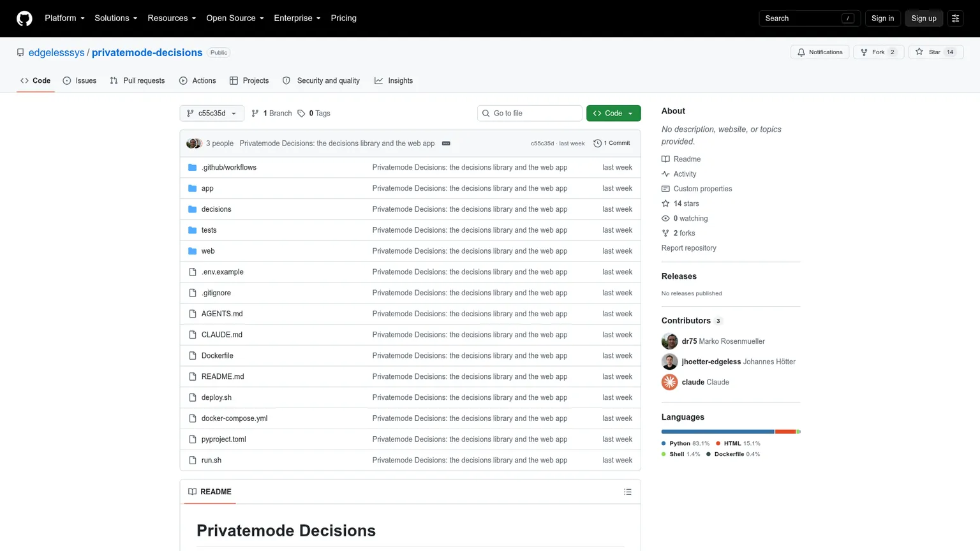Focus the top Search box

pyautogui.click(x=810, y=18)
